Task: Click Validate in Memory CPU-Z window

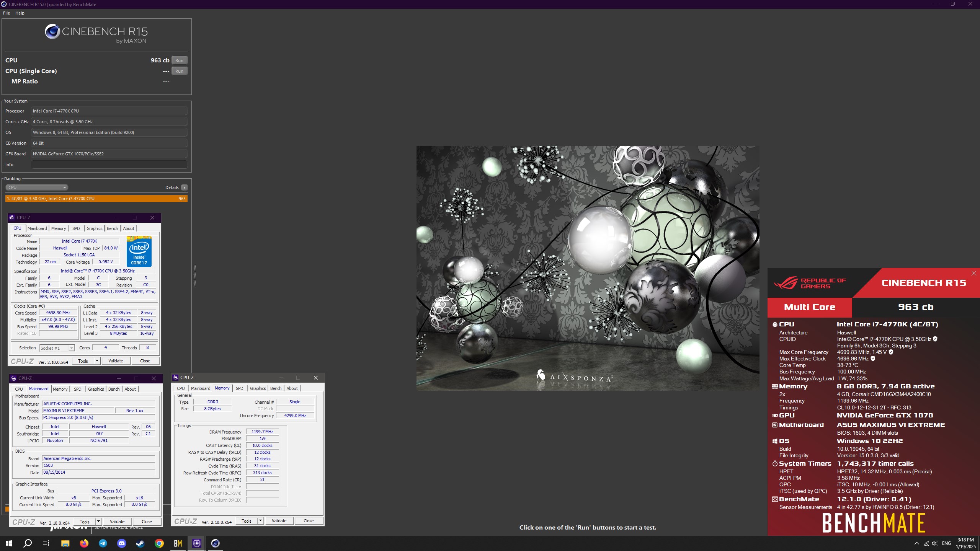Action: point(279,521)
